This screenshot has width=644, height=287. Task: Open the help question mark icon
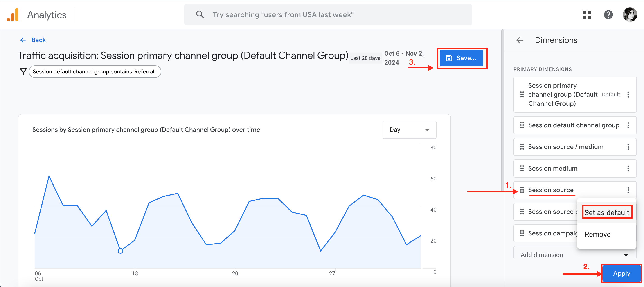[608, 15]
